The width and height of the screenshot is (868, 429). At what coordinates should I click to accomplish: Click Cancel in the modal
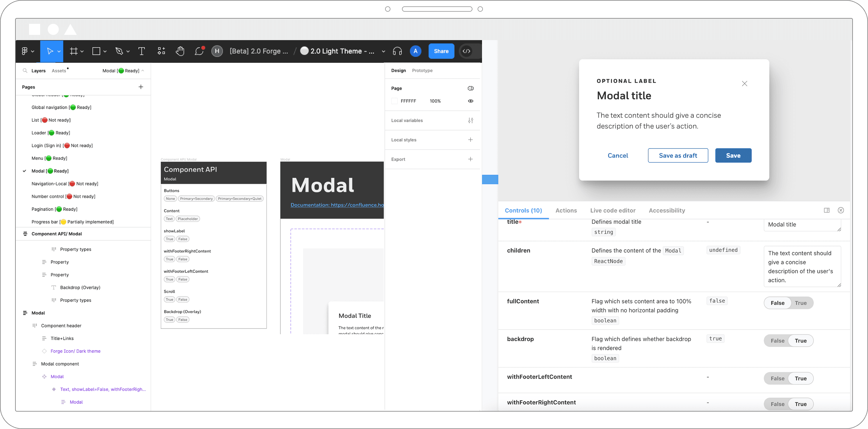(618, 155)
